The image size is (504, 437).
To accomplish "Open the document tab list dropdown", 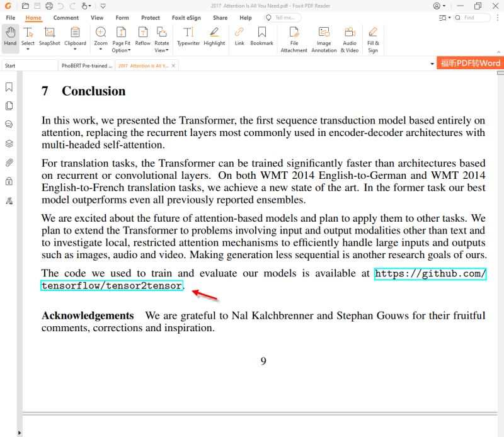I will tap(432, 64).
